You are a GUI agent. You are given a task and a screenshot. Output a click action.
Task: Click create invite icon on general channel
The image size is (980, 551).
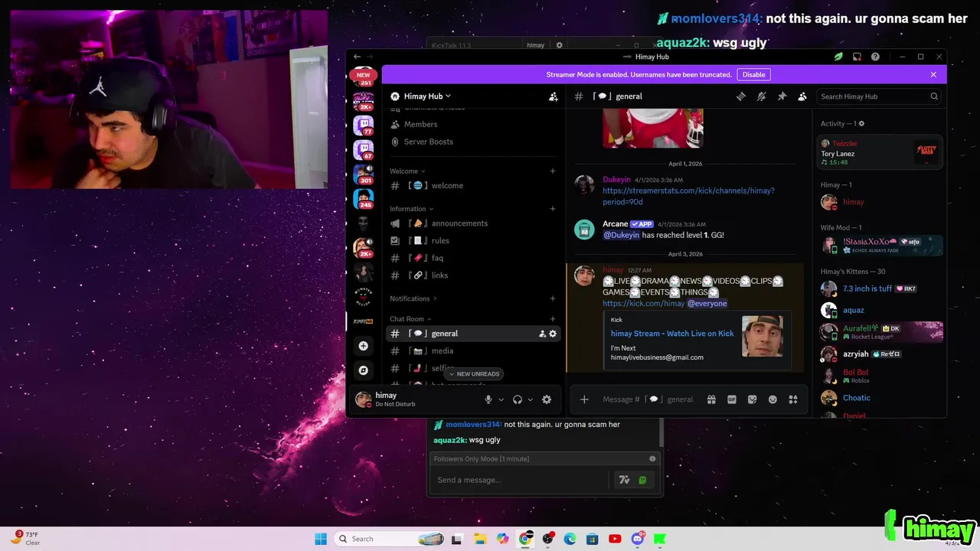542,334
